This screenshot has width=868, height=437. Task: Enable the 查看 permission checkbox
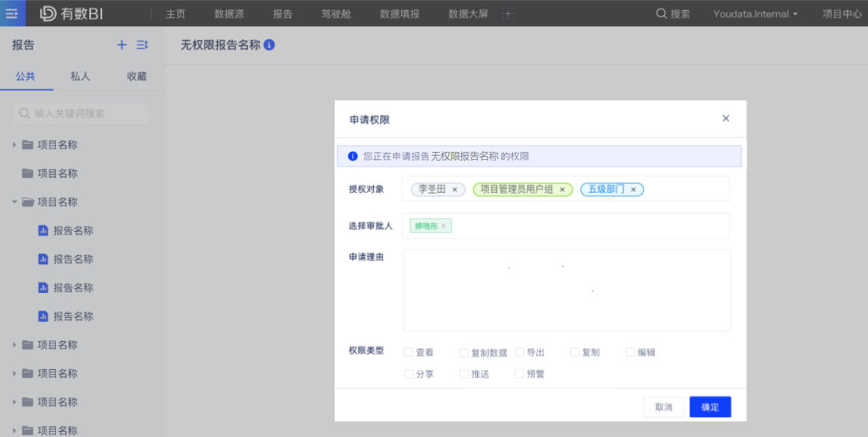(408, 353)
